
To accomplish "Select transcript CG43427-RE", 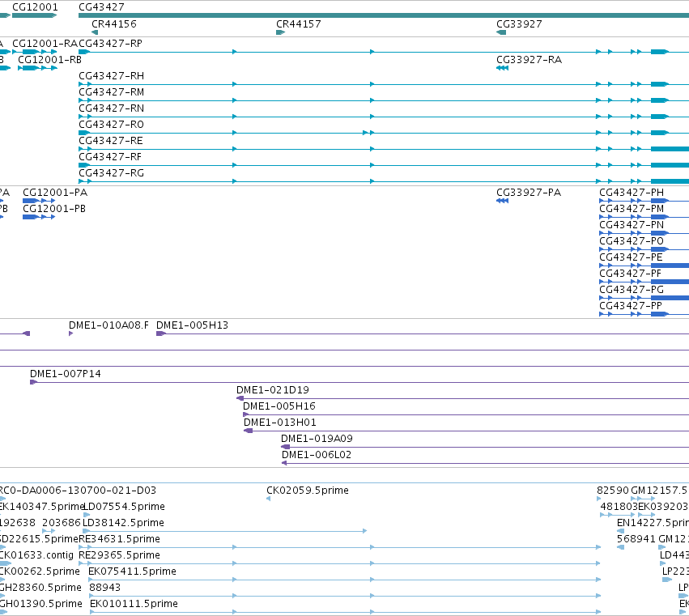I will (111, 141).
